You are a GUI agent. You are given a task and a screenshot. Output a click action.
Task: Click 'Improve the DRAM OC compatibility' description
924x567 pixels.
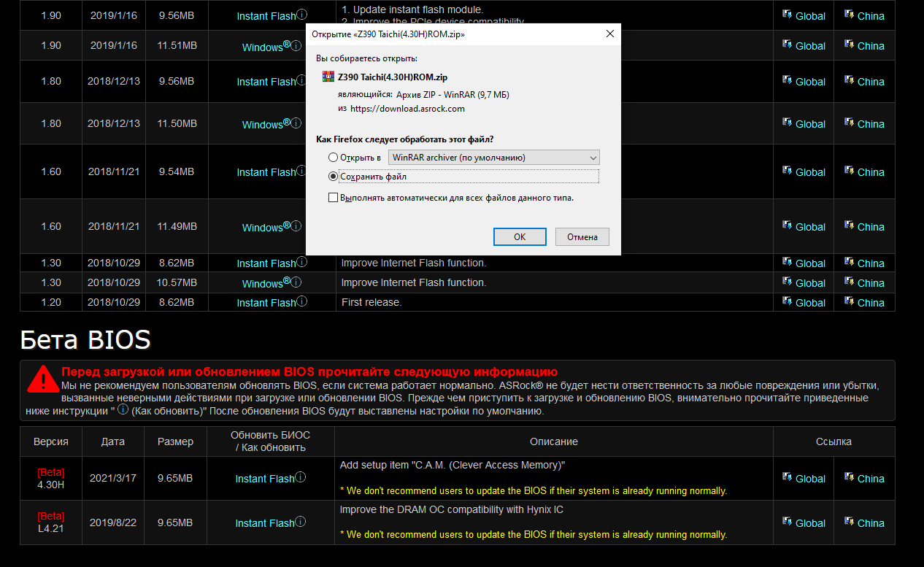pyautogui.click(x=452, y=509)
